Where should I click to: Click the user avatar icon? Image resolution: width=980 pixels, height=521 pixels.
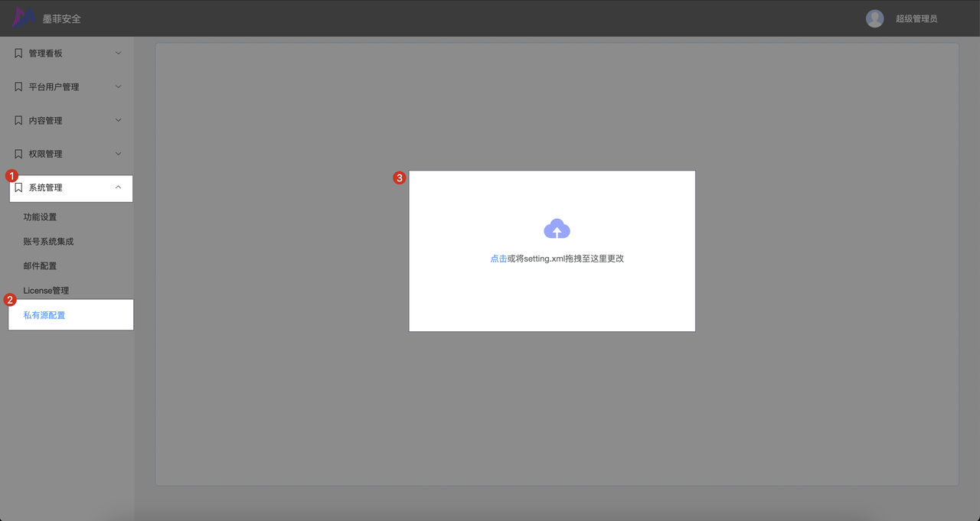(x=874, y=18)
